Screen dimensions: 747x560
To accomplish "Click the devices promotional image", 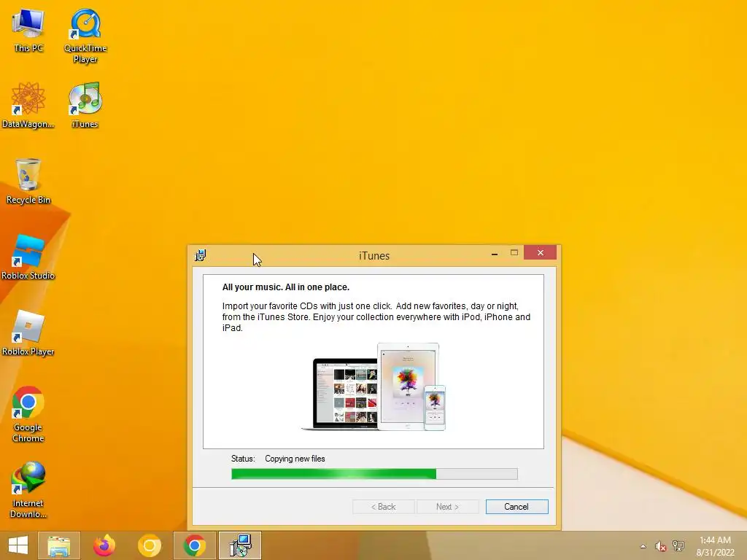I will (x=373, y=386).
